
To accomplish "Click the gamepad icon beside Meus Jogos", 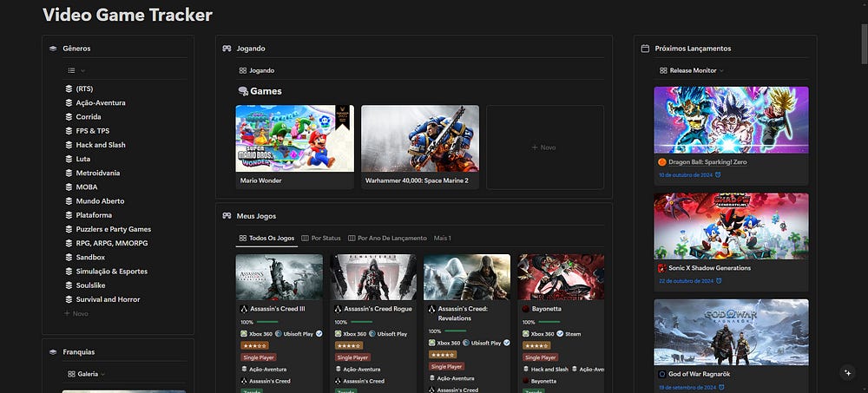I will [227, 216].
